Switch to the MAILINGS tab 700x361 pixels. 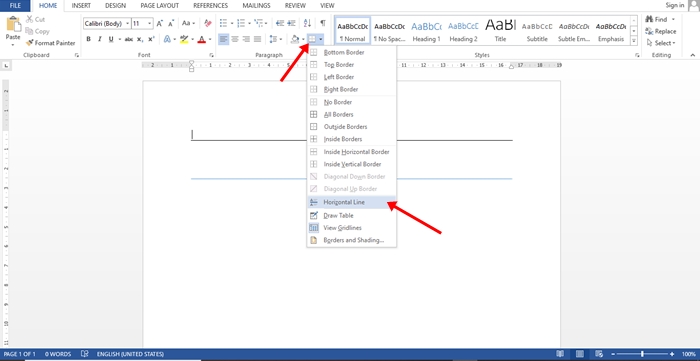[x=256, y=6]
